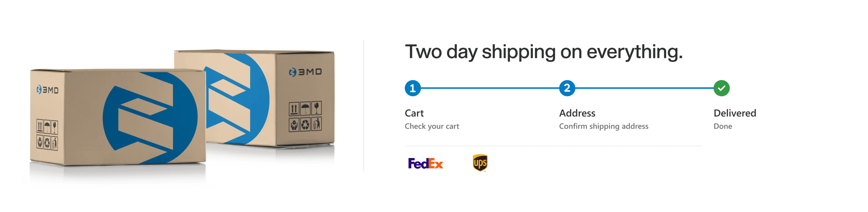Select step 1 circle for Cart
This screenshot has height=212, width=868.
pyautogui.click(x=412, y=88)
